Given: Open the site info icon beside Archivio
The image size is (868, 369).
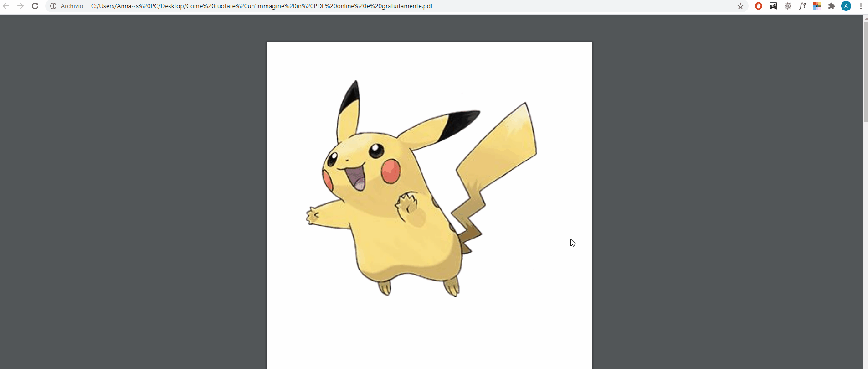Looking at the screenshot, I should click(x=53, y=6).
